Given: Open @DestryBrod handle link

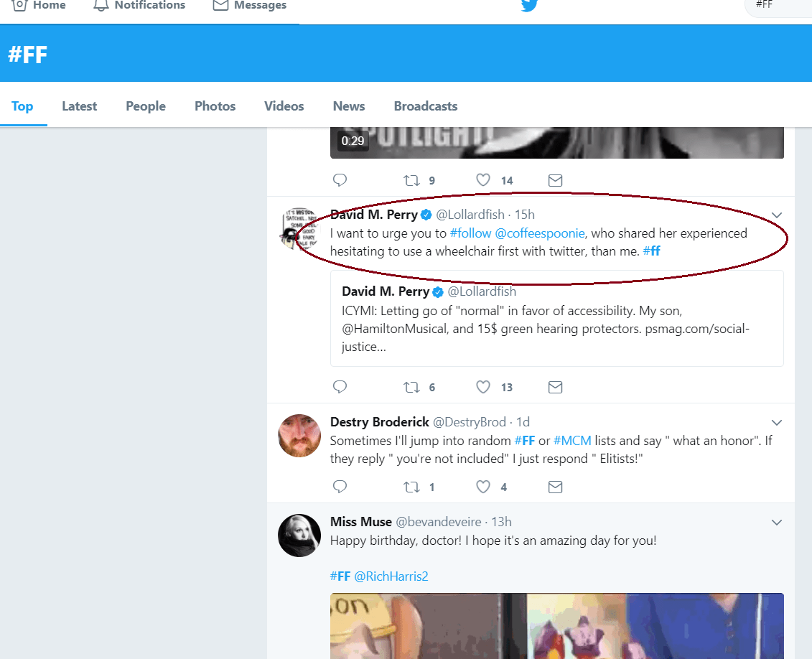Looking at the screenshot, I should pos(469,422).
